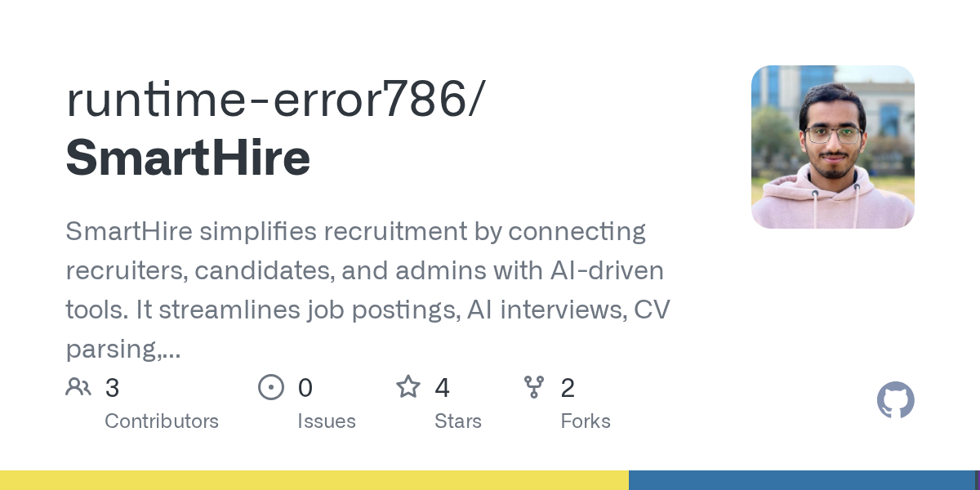The image size is (980, 490).
Task: Click the GitHub Octocat logo
Action: 896,400
